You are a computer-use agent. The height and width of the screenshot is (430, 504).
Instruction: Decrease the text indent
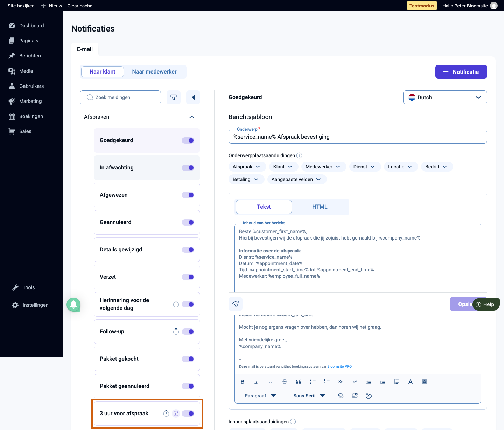click(369, 382)
